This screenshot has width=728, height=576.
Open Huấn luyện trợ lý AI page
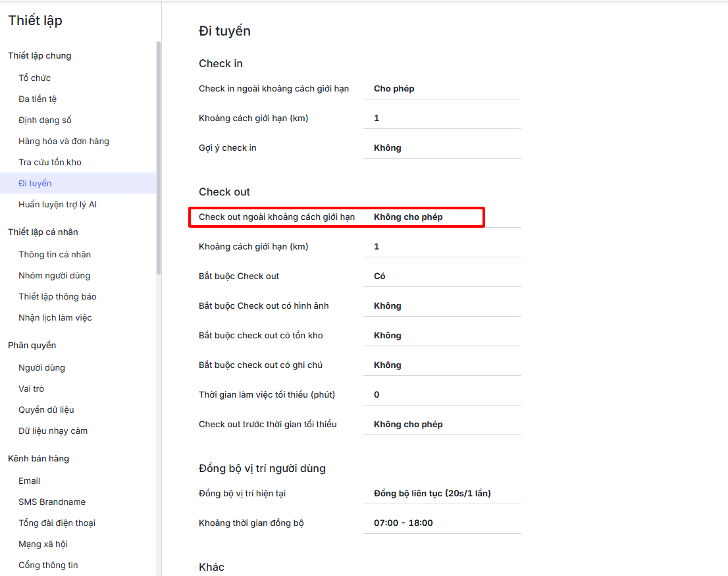(57, 204)
